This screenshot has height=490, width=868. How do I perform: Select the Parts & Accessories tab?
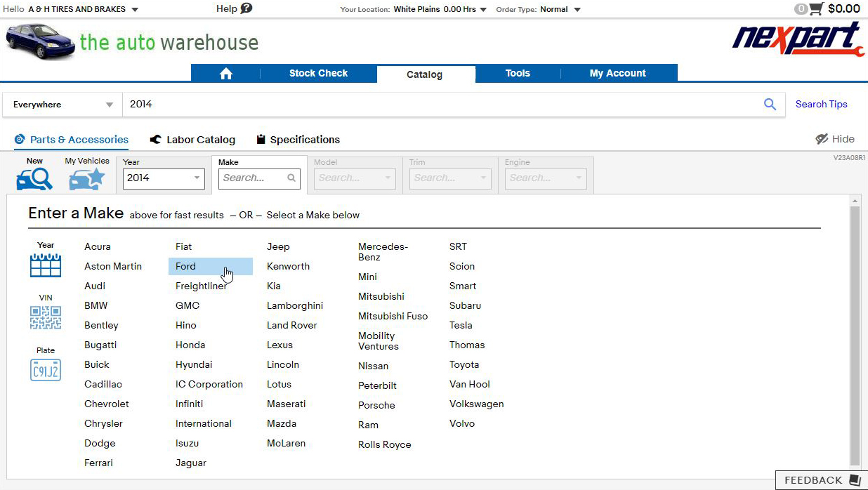pos(72,140)
